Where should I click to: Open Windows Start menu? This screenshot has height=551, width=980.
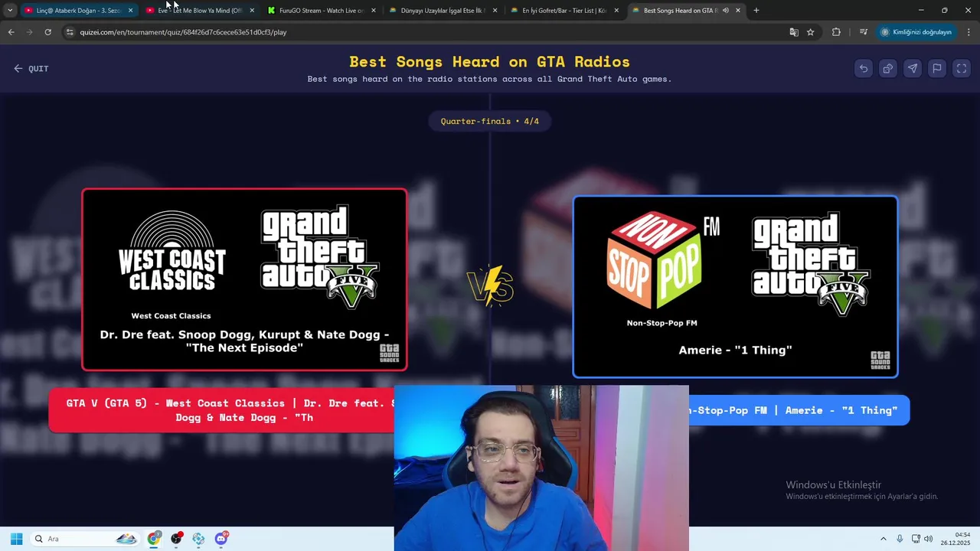point(16,539)
